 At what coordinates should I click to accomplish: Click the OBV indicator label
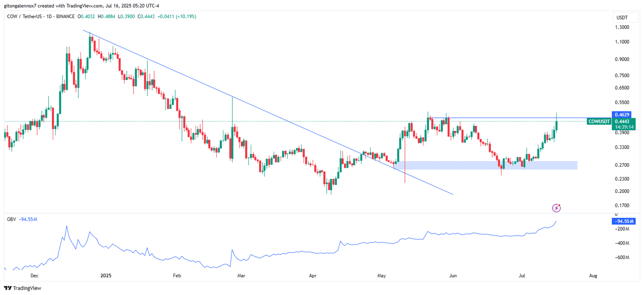[11, 219]
